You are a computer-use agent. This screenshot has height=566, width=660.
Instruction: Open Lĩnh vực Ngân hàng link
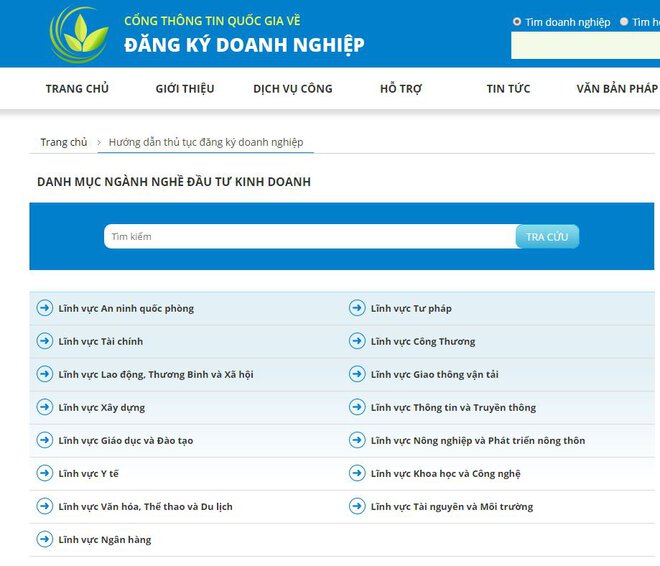[x=105, y=539]
